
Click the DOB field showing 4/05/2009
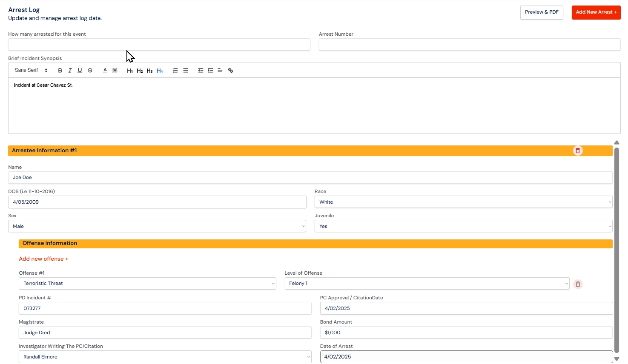157,202
